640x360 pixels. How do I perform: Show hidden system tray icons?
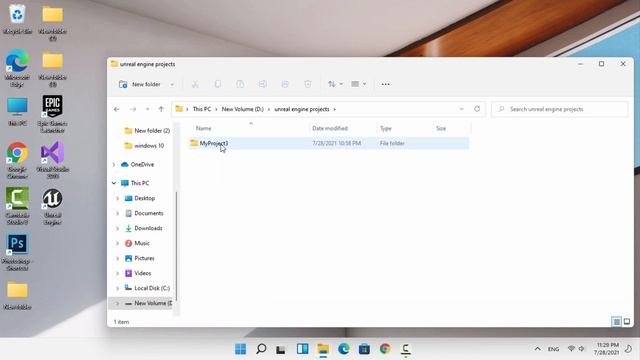click(x=538, y=349)
